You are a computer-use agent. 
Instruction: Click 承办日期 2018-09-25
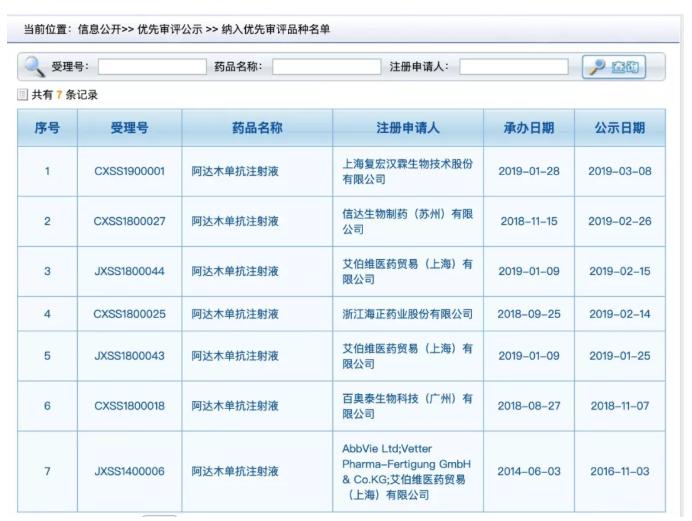click(529, 314)
